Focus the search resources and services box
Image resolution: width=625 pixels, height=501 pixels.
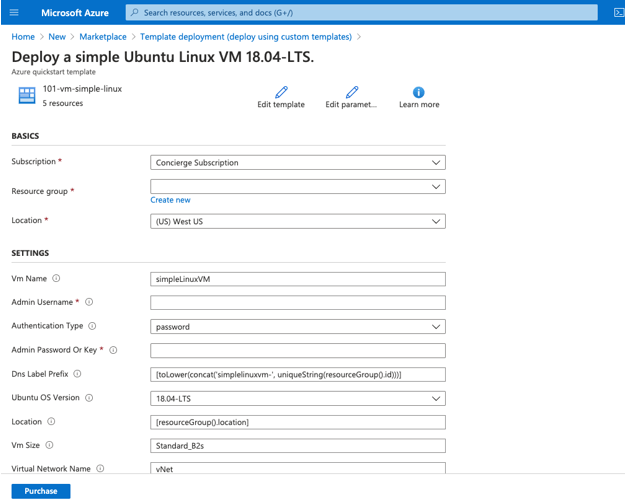pyautogui.click(x=360, y=13)
